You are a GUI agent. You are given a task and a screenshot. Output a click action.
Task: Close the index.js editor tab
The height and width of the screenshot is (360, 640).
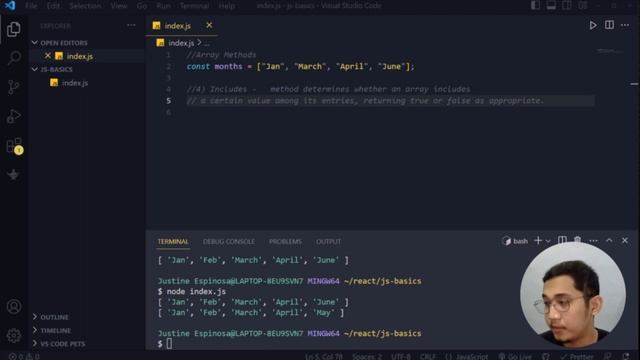[x=209, y=25]
